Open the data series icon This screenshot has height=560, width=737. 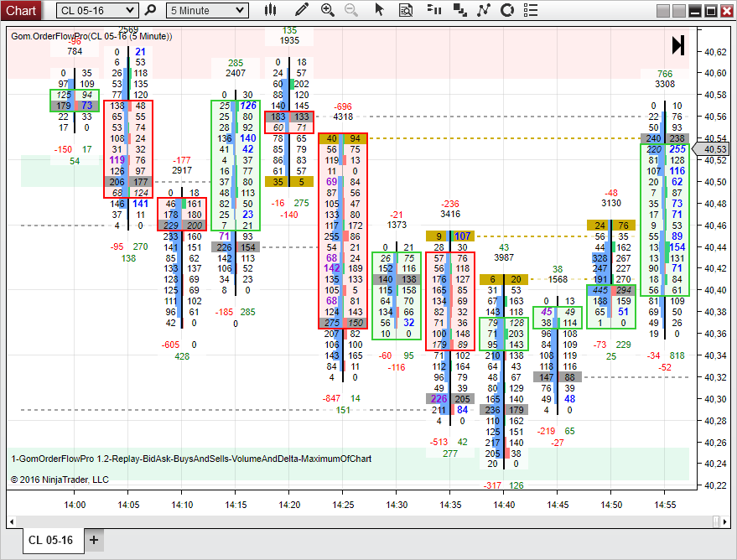tap(459, 10)
